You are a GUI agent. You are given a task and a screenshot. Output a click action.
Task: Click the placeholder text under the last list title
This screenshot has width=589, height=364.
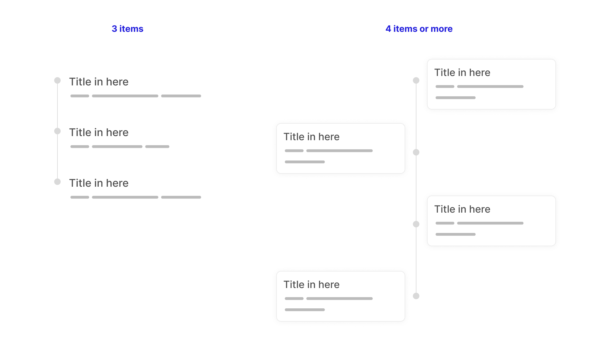pos(135,197)
